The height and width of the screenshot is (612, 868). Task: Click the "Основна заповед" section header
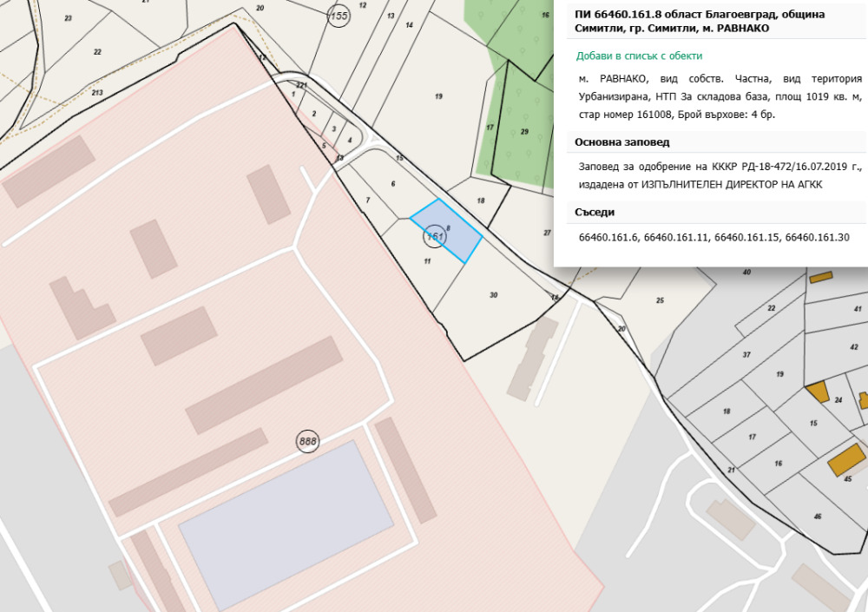coord(621,142)
